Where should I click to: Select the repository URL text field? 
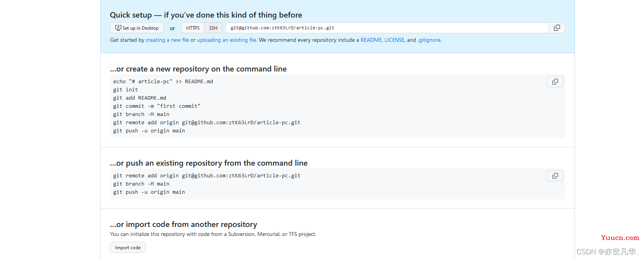pos(387,28)
